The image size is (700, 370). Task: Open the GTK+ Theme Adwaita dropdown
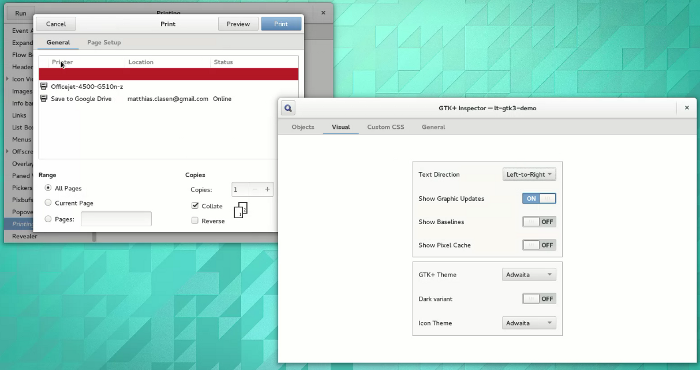[x=529, y=274]
